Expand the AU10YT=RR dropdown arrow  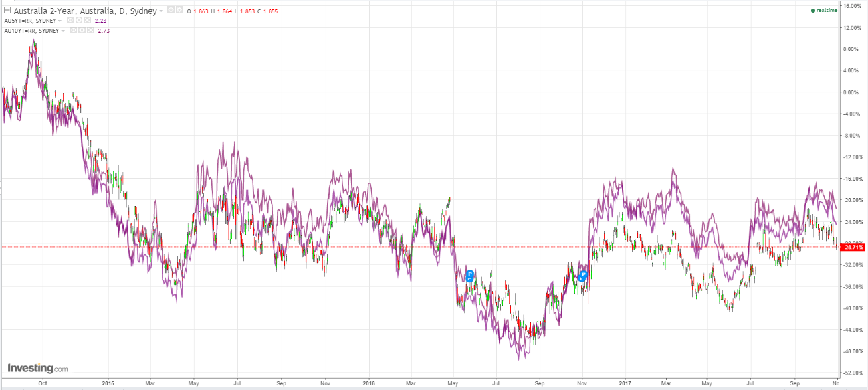[63, 30]
